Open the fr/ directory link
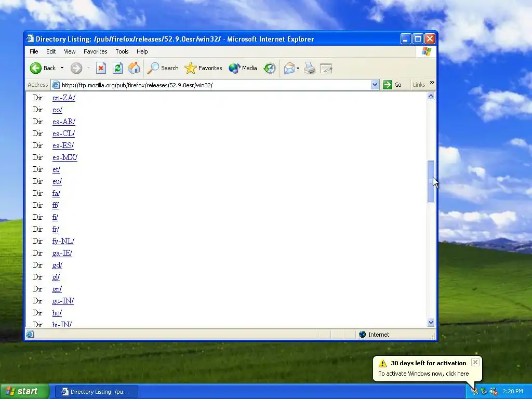The width and height of the screenshot is (532, 399). coord(56,229)
